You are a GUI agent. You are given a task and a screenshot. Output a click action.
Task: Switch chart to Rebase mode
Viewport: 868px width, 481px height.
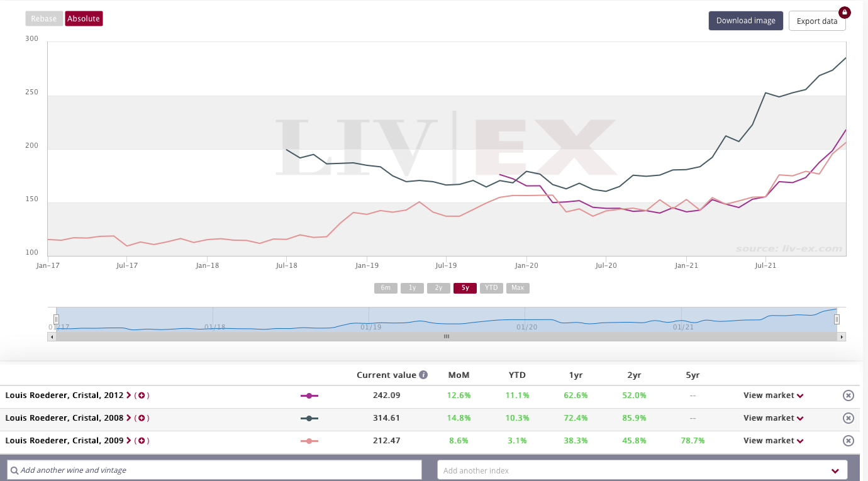tap(44, 18)
